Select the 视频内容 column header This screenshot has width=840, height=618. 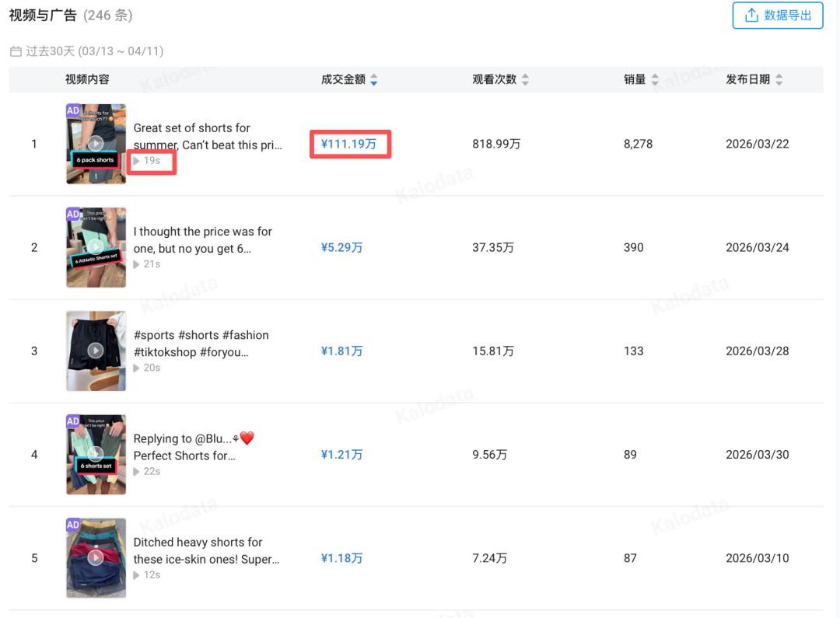87,79
